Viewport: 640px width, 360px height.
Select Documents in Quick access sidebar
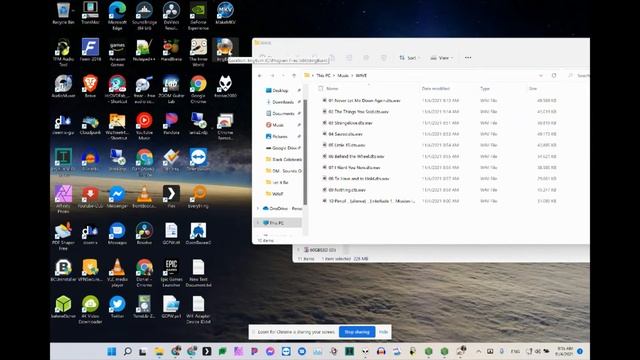pyautogui.click(x=282, y=113)
